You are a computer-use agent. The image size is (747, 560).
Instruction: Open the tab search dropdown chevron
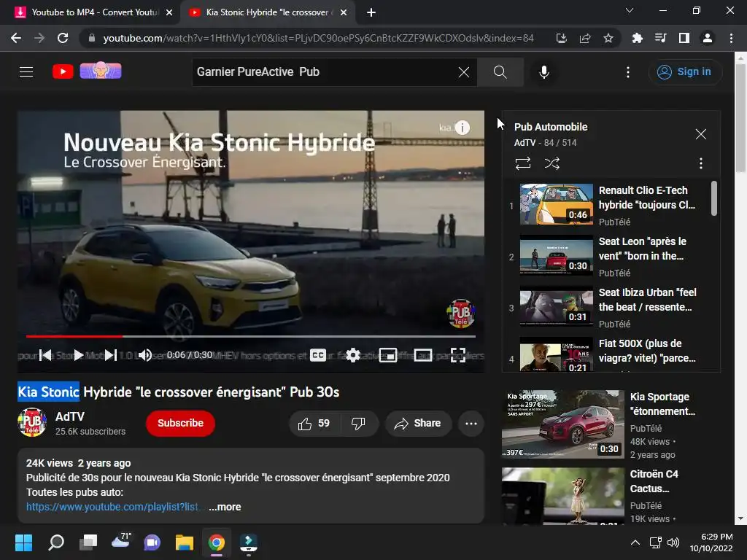tap(630, 10)
